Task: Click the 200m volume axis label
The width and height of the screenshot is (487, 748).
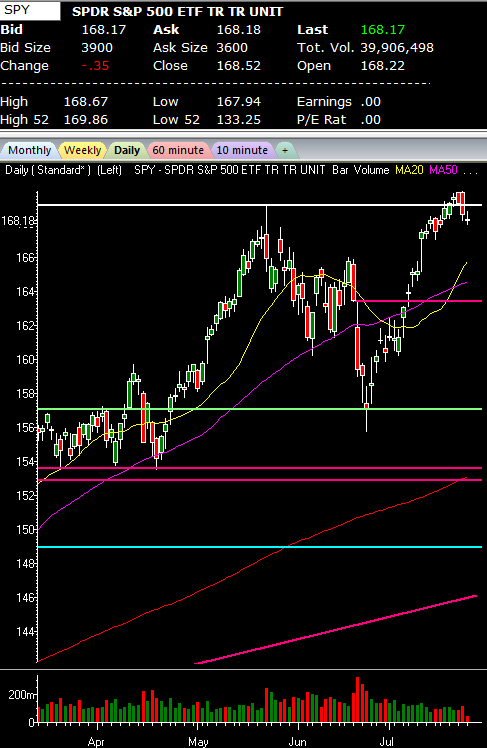Action: pos(22,695)
